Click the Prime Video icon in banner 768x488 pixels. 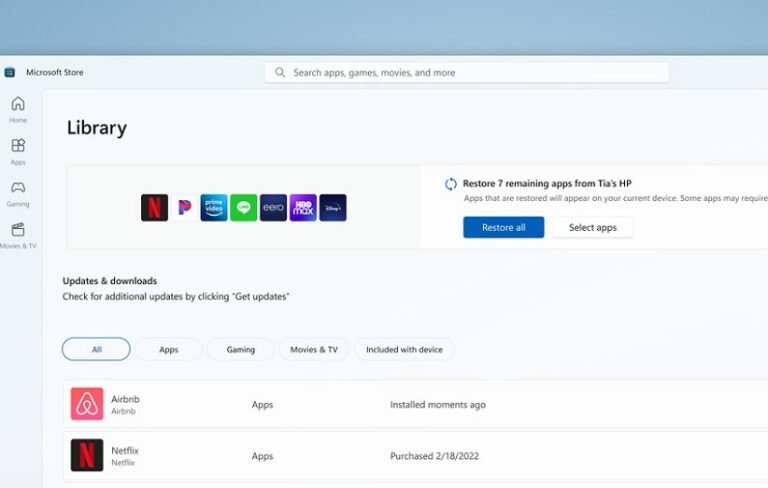[214, 208]
